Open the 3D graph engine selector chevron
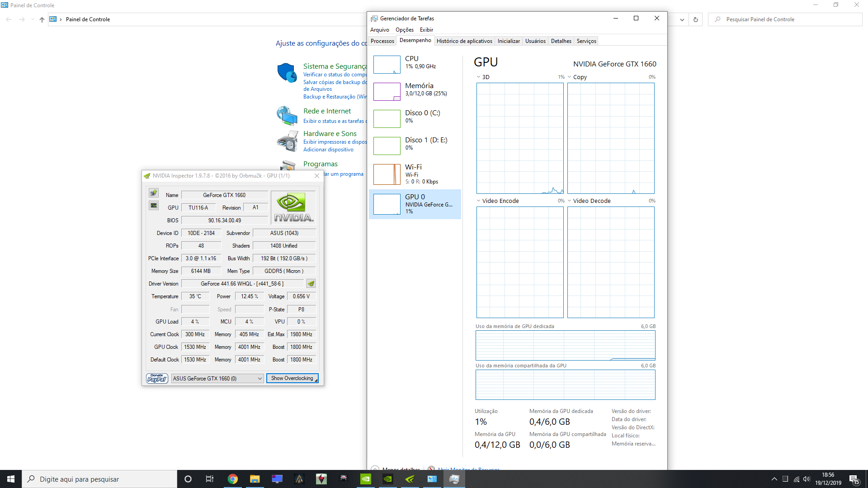 pos(478,77)
